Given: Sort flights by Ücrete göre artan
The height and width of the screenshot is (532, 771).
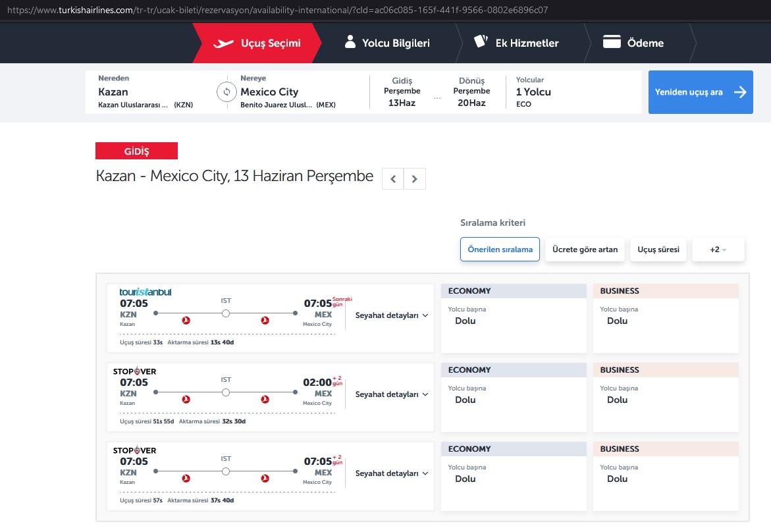Looking at the screenshot, I should pyautogui.click(x=585, y=250).
